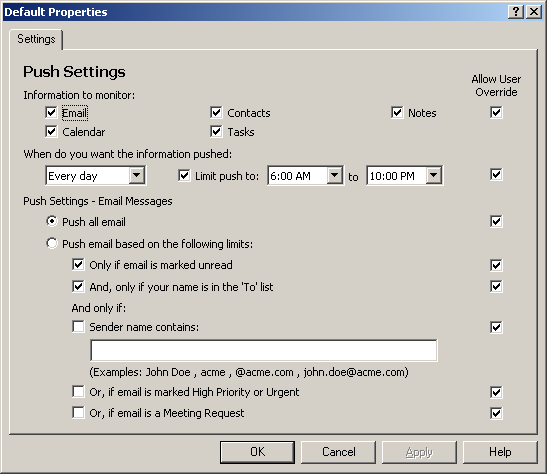547x474 pixels.
Task: Click the sender name text field
Action: coord(264,350)
